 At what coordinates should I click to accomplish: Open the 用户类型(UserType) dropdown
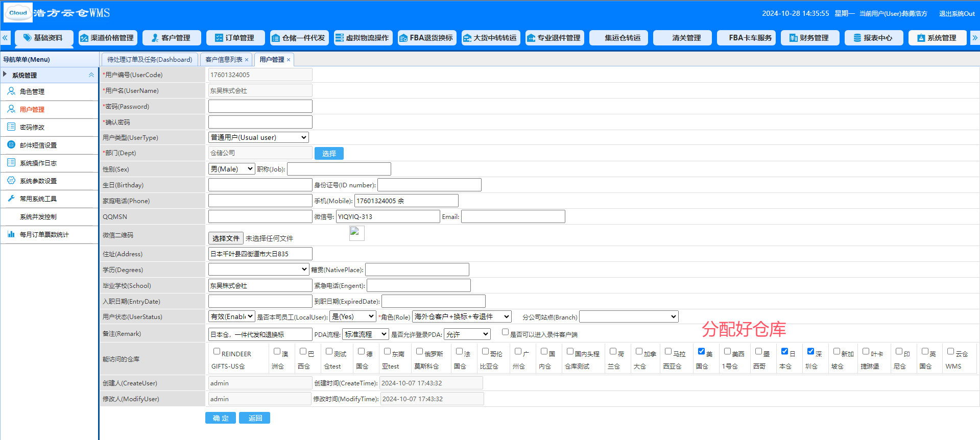[258, 137]
